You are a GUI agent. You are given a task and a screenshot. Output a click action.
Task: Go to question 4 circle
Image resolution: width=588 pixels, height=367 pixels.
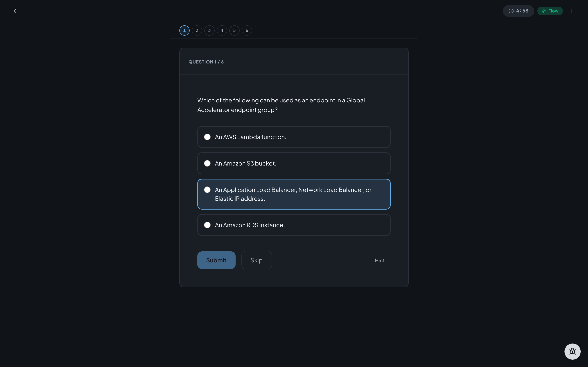point(222,30)
